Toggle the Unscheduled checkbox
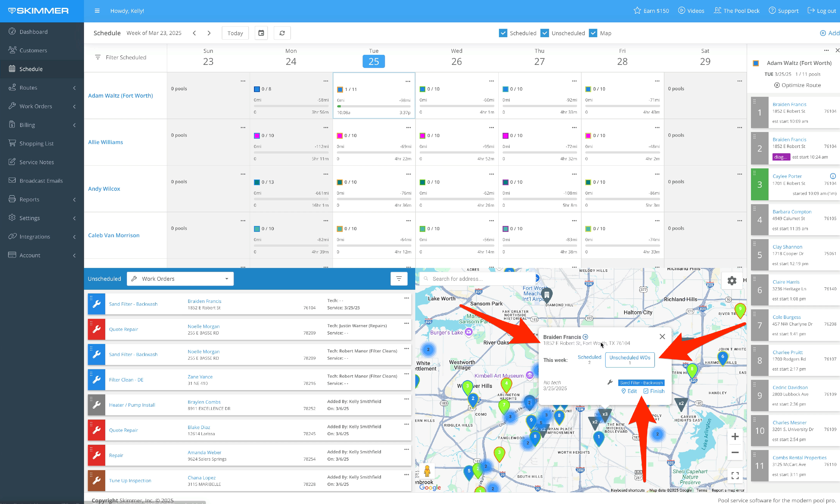 [x=545, y=33]
